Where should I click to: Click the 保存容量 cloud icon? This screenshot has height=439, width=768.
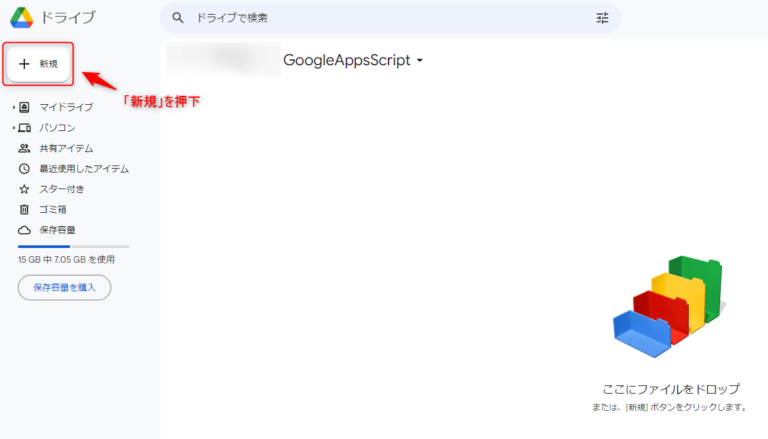[x=25, y=230]
